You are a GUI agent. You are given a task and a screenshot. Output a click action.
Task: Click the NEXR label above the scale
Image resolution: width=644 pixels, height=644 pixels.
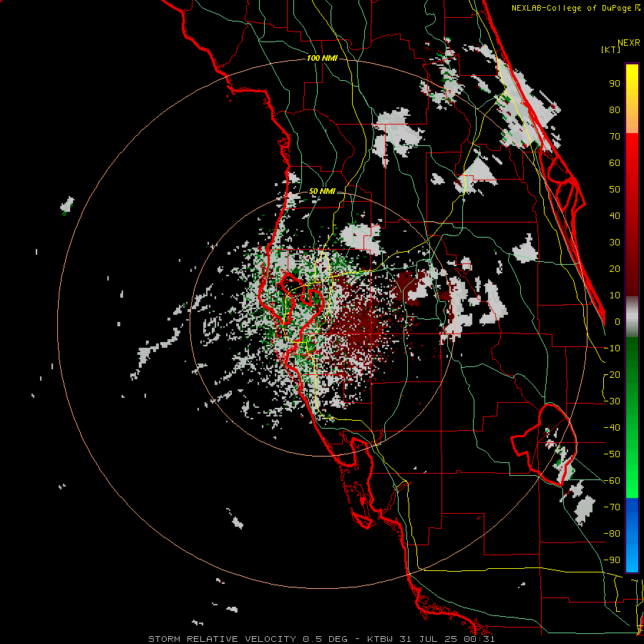[629, 43]
